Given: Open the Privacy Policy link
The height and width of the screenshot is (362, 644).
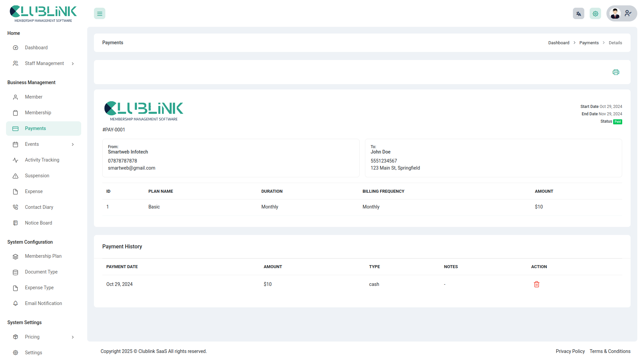Looking at the screenshot, I should [x=570, y=351].
